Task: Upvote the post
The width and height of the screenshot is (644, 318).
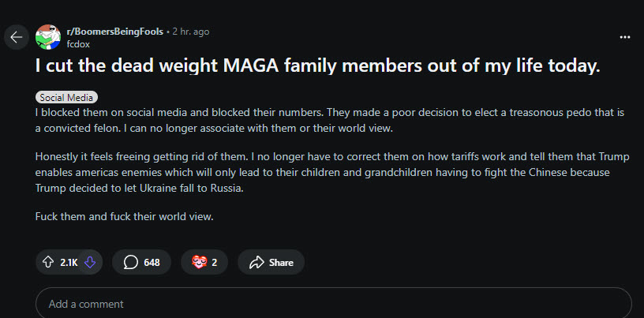Action: 48,263
